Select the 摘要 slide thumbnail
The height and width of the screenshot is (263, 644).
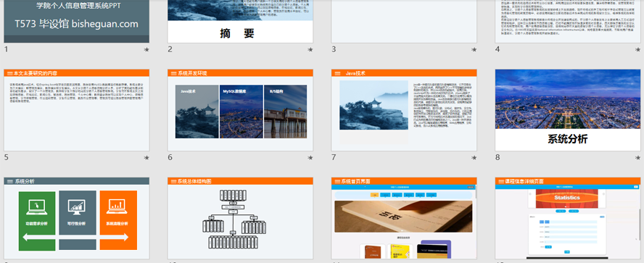(240, 21)
